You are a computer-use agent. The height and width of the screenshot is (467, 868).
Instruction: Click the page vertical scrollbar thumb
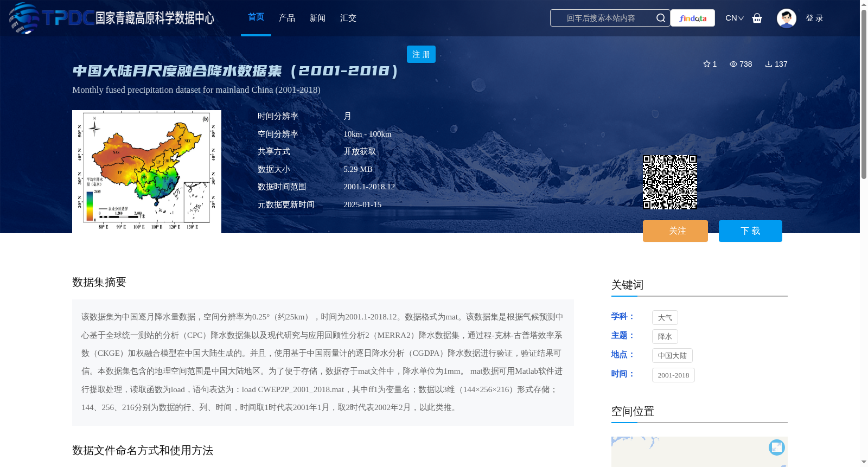[864, 93]
